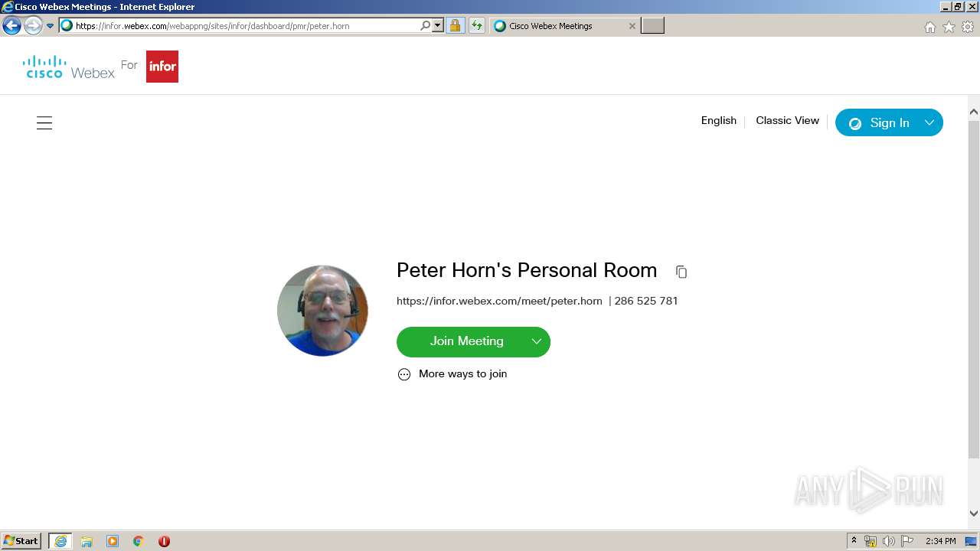Show hidden tray icons arrow

tap(854, 541)
